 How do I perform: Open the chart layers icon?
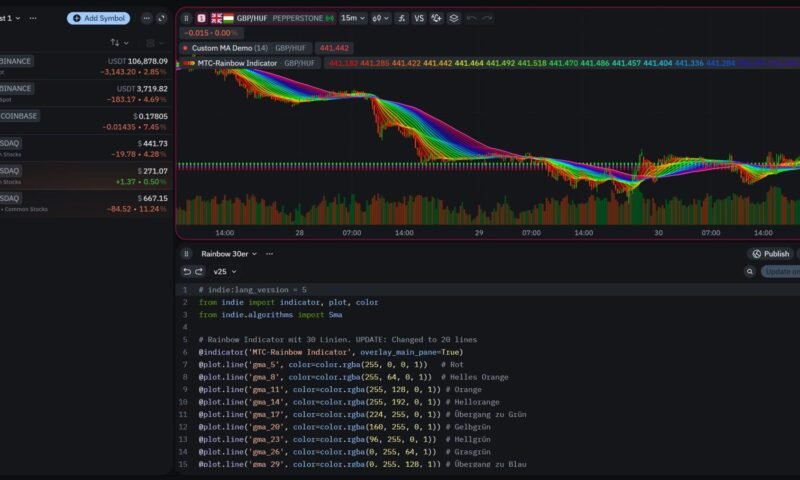pyautogui.click(x=454, y=18)
